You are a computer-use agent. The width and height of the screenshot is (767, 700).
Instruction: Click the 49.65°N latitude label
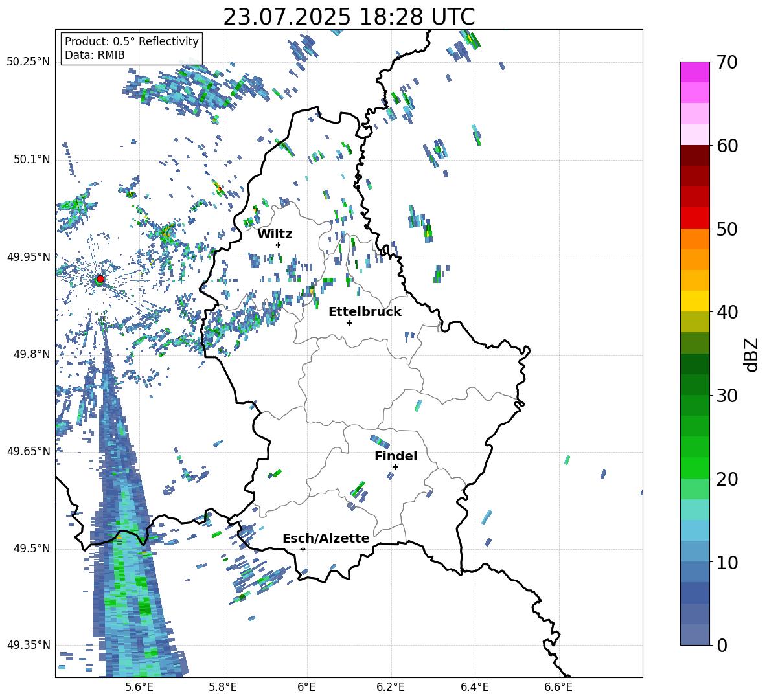(x=29, y=451)
